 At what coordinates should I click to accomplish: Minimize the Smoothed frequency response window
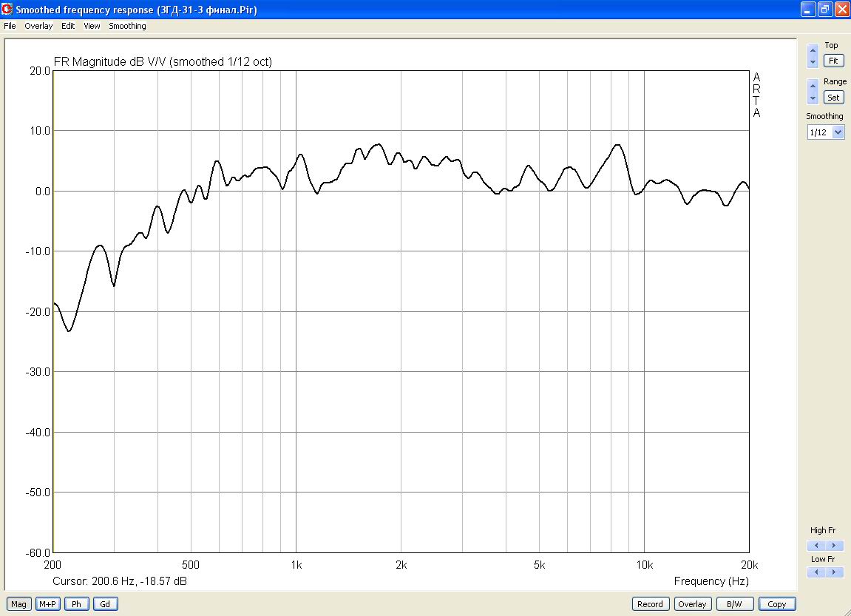tap(807, 9)
